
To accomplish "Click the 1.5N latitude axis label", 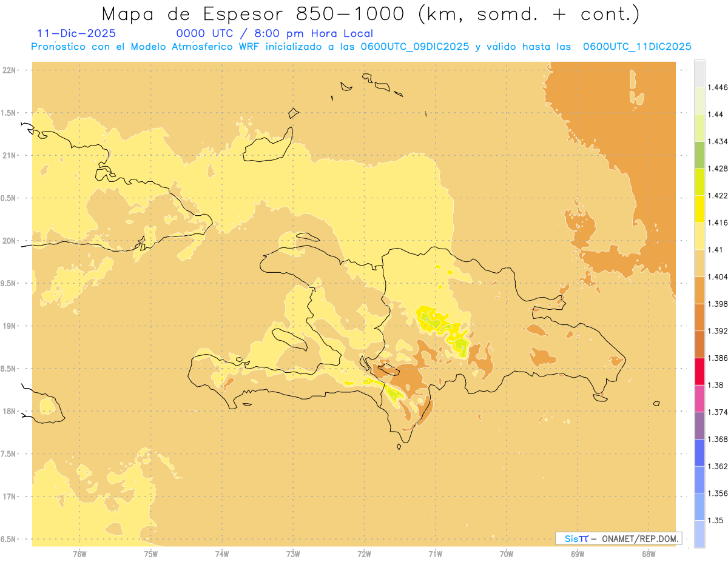I will (x=9, y=113).
